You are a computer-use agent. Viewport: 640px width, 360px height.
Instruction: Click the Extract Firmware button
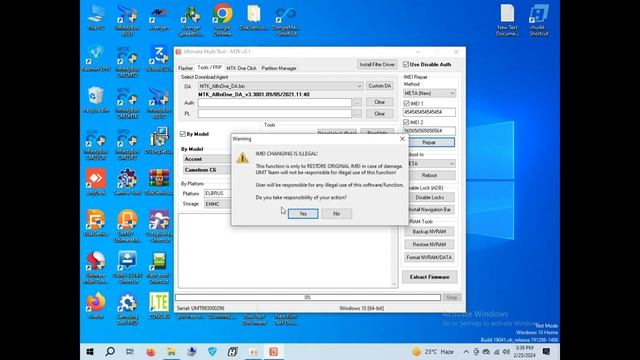point(429,277)
